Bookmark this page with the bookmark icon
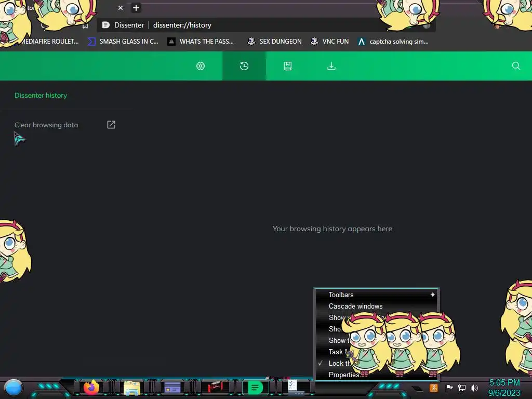 [85, 26]
